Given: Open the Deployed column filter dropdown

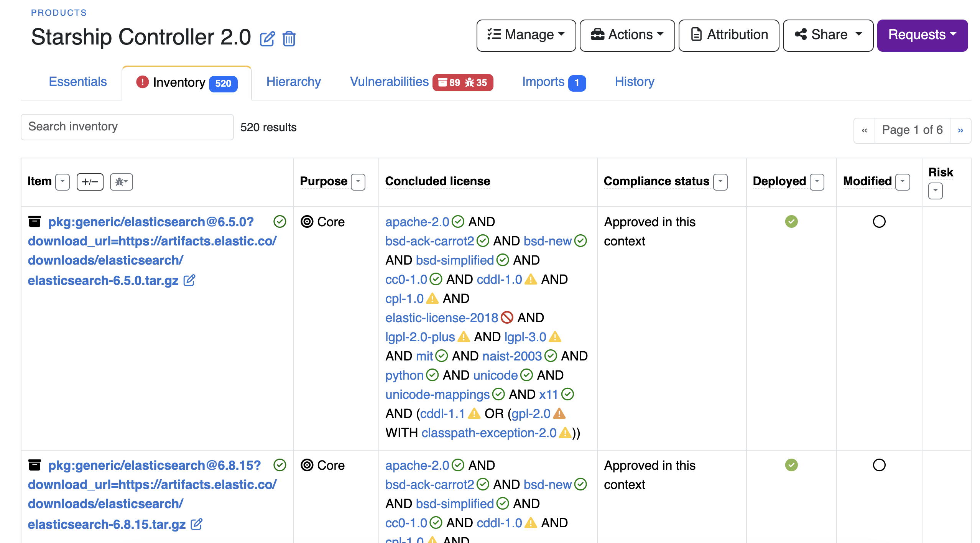Looking at the screenshot, I should click(x=817, y=182).
